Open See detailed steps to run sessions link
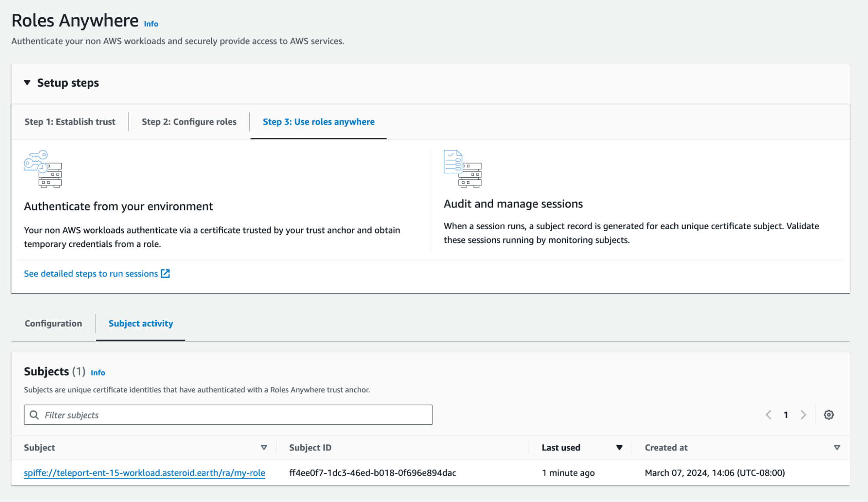This screenshot has width=868, height=502. (x=91, y=273)
